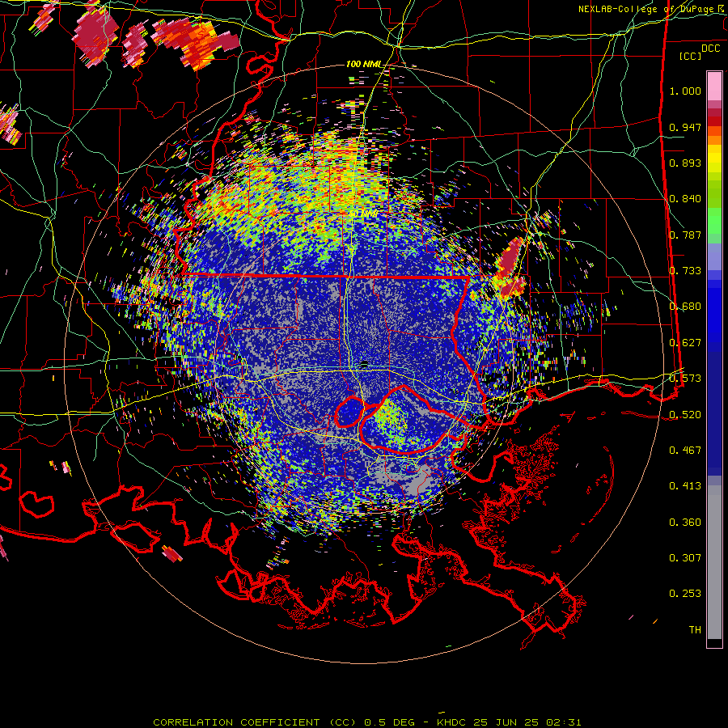Screen dimensions: 728x728
Task: Select the 0.253 legend value
Action: point(685,594)
